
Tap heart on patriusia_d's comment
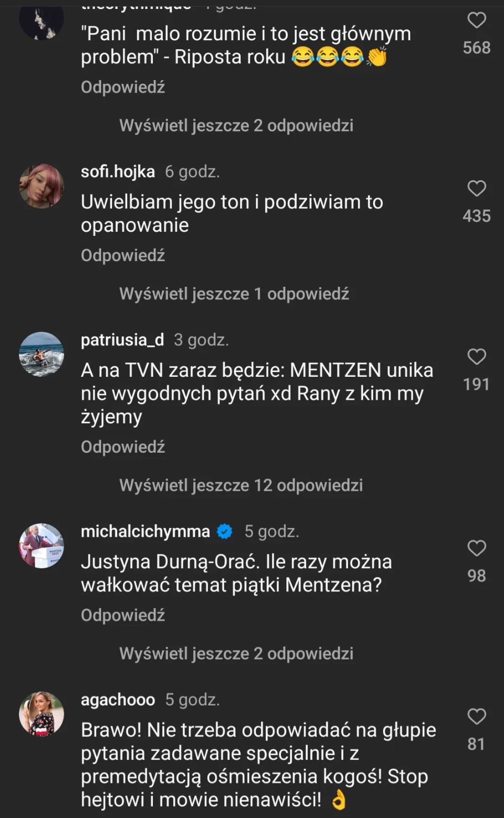[476, 357]
